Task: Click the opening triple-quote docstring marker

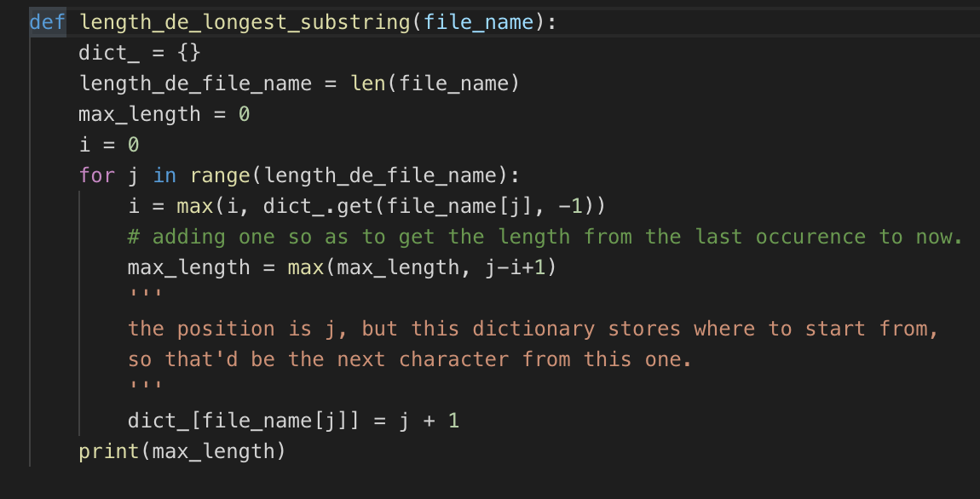Action: pyautogui.click(x=143, y=290)
